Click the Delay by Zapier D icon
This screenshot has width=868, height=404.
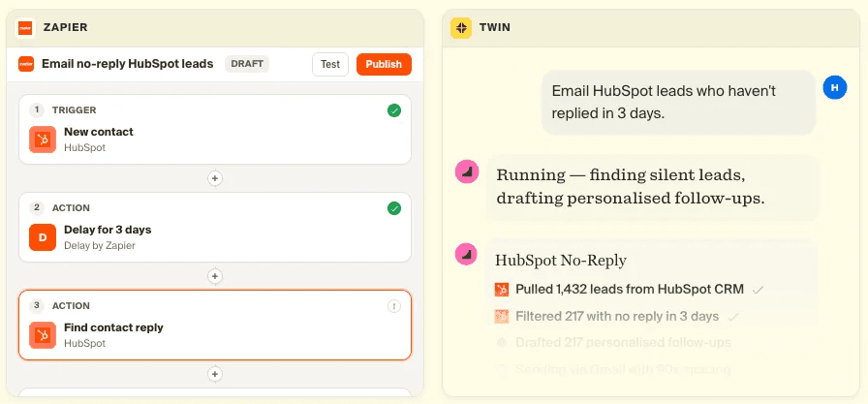43,237
